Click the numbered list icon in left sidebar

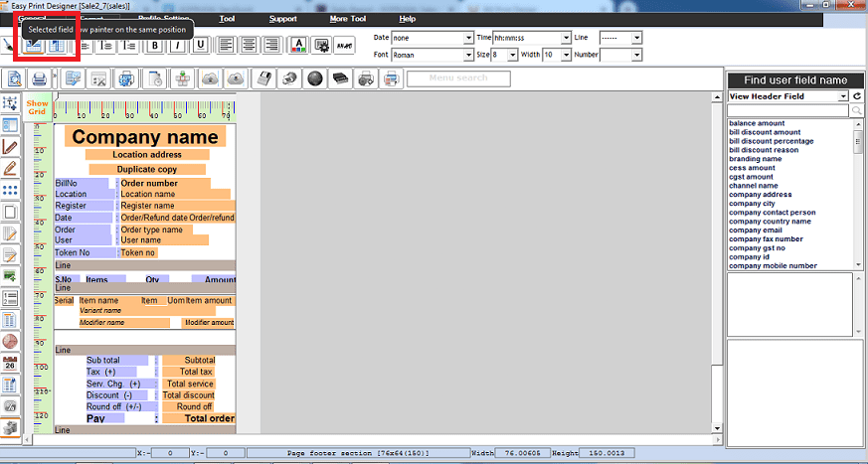(10, 298)
